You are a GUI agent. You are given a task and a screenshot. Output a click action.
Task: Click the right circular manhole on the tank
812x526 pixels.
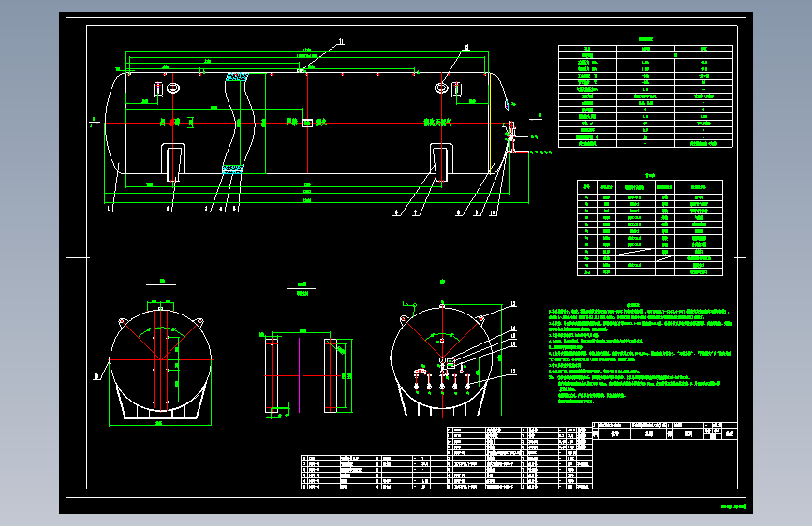441,89
